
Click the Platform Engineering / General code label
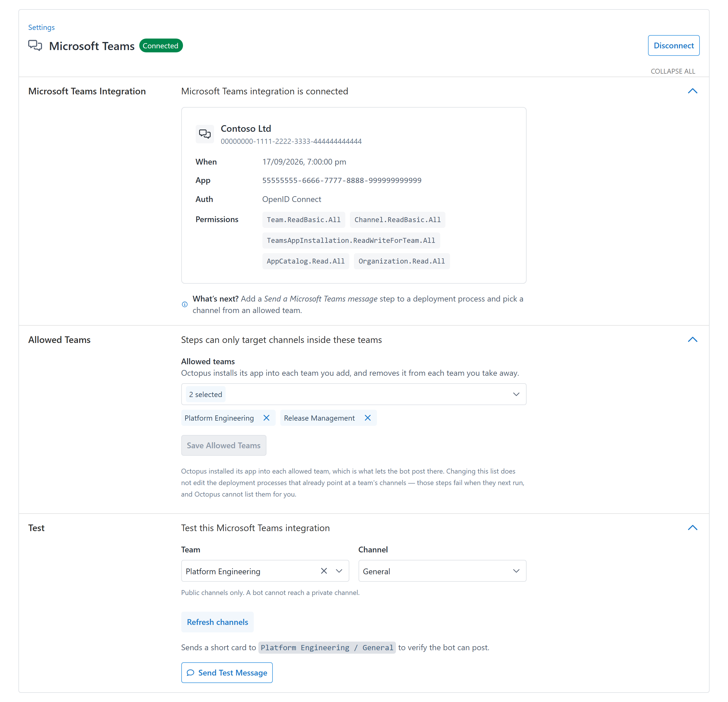327,648
